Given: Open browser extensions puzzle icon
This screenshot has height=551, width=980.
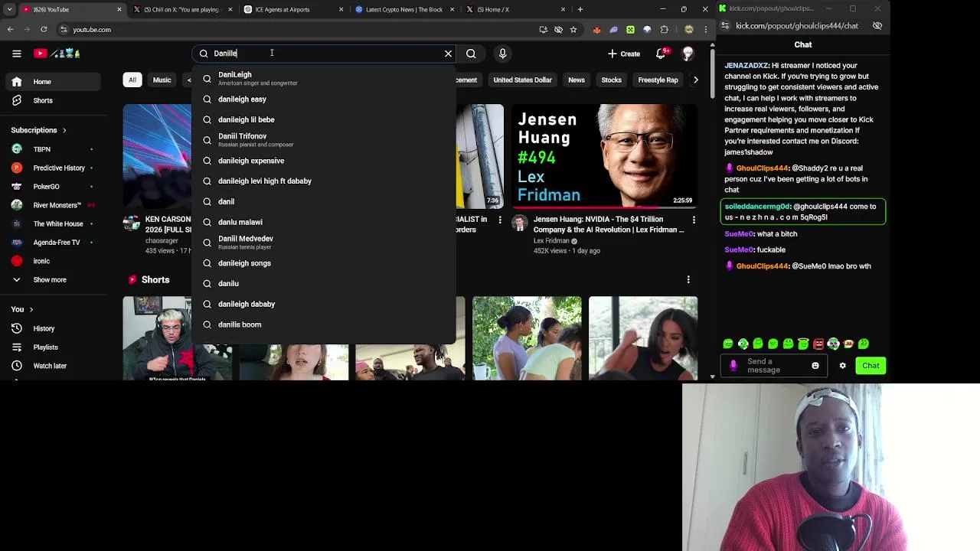Looking at the screenshot, I should pyautogui.click(x=665, y=30).
